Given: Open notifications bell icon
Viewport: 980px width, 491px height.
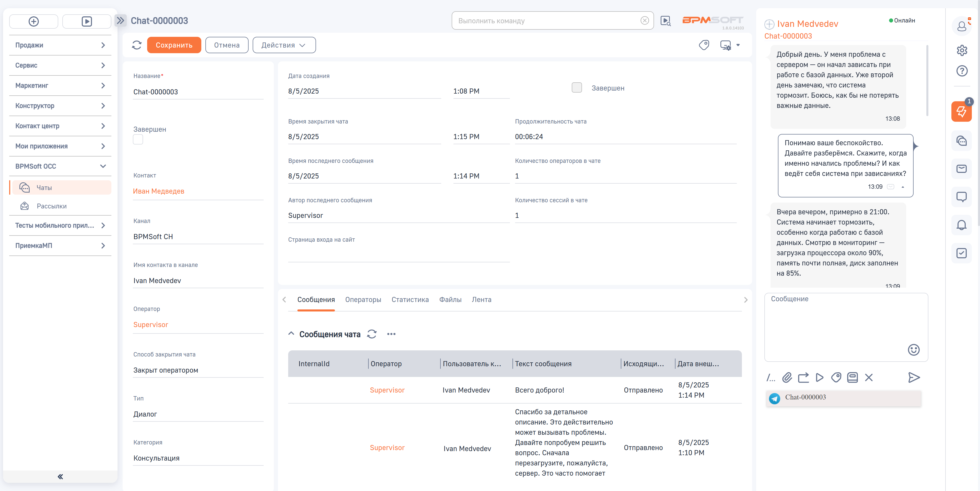Looking at the screenshot, I should (961, 225).
